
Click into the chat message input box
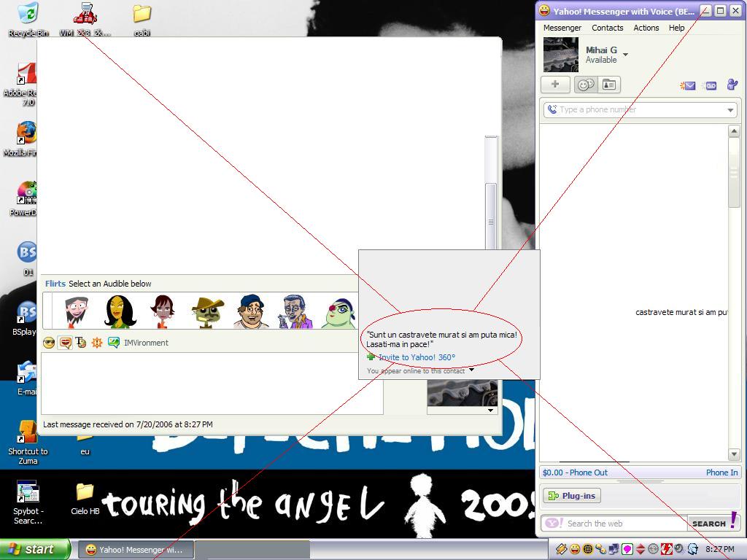212,384
